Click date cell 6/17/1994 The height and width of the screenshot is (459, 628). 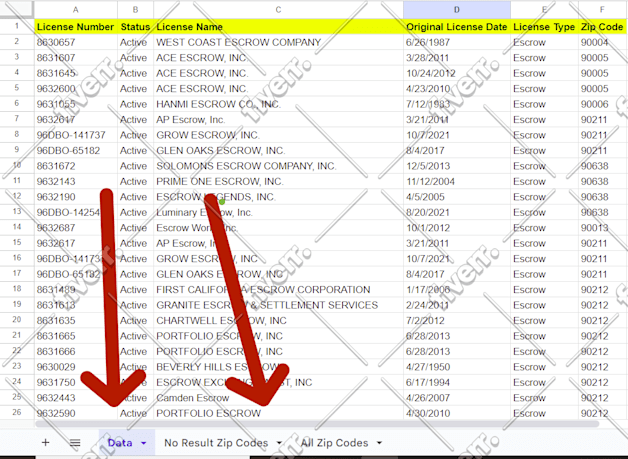(x=457, y=382)
